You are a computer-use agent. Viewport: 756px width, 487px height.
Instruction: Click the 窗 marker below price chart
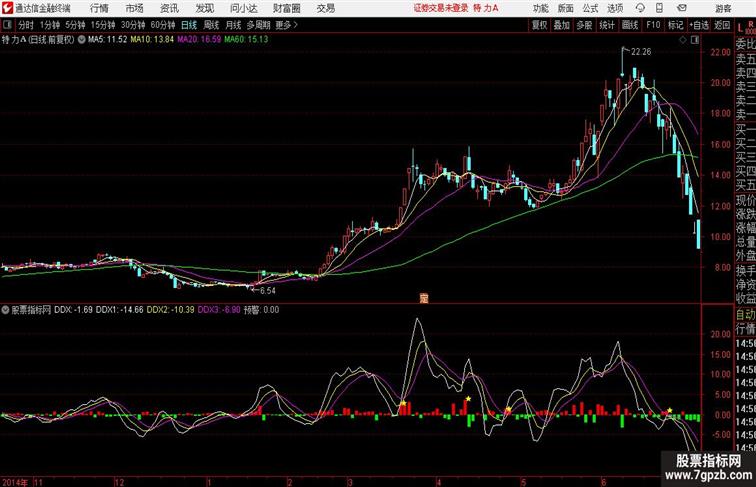click(x=424, y=298)
